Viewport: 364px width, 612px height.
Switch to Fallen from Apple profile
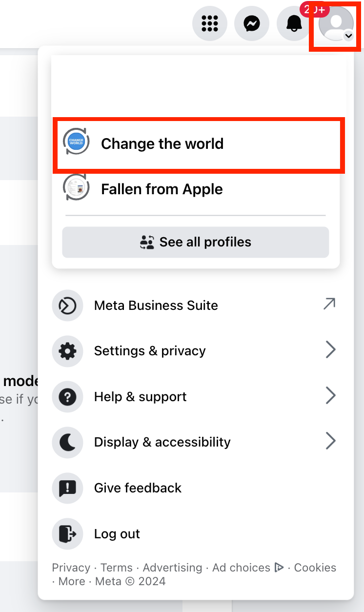(x=162, y=189)
